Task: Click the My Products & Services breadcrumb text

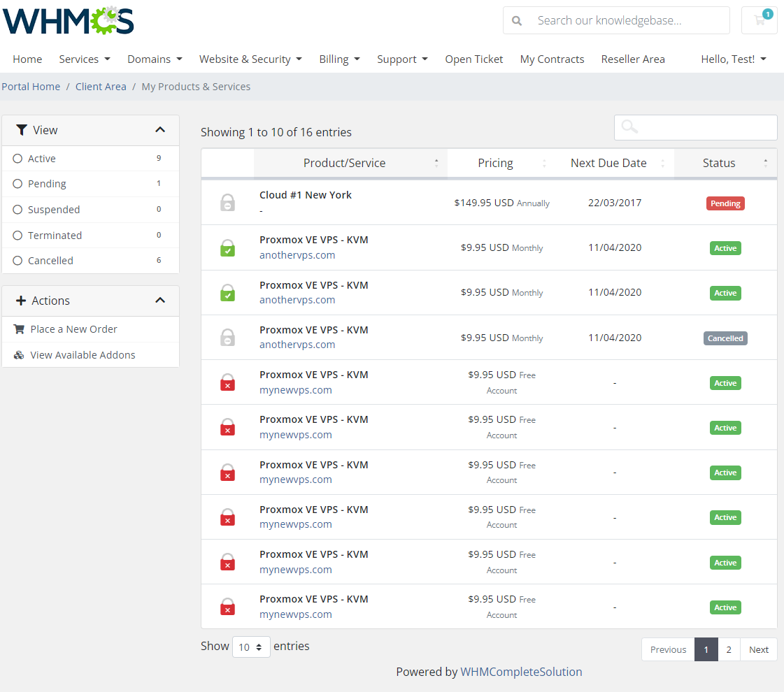Action: 196,87
